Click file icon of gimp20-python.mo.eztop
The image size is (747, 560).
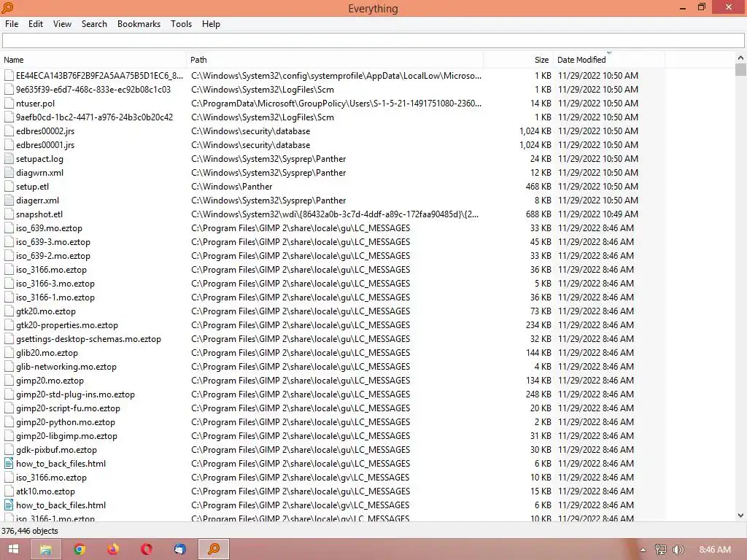click(9, 422)
